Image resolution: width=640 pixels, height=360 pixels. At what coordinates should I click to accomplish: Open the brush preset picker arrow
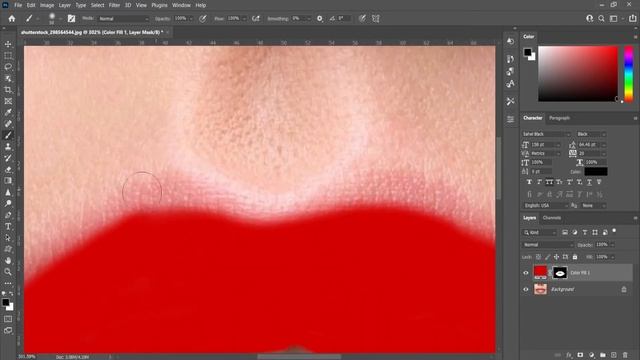60,19
